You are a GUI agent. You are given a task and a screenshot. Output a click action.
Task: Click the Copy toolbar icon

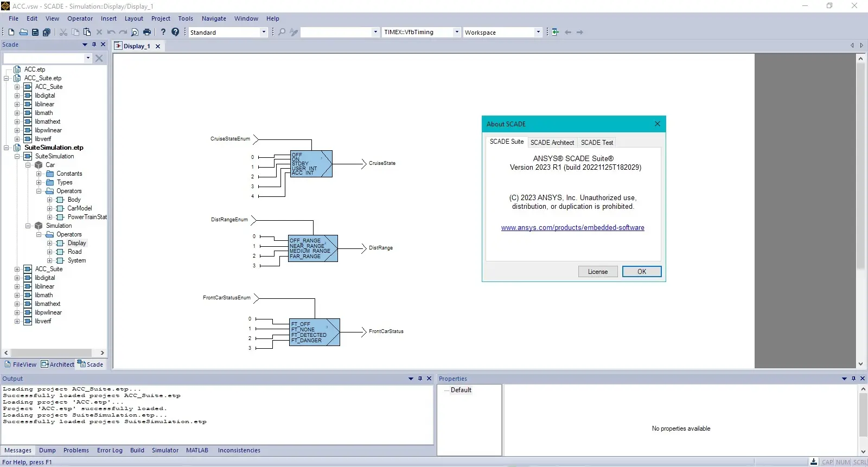tap(75, 32)
